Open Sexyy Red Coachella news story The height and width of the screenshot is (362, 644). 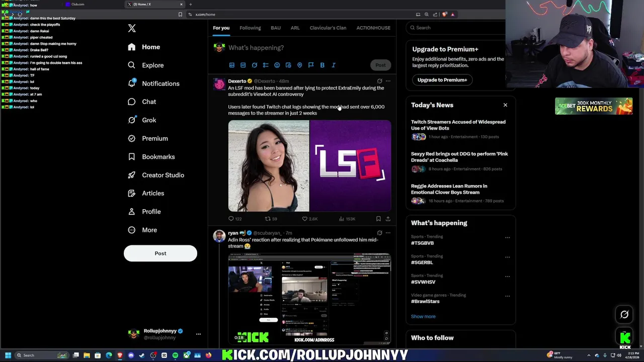tap(459, 157)
